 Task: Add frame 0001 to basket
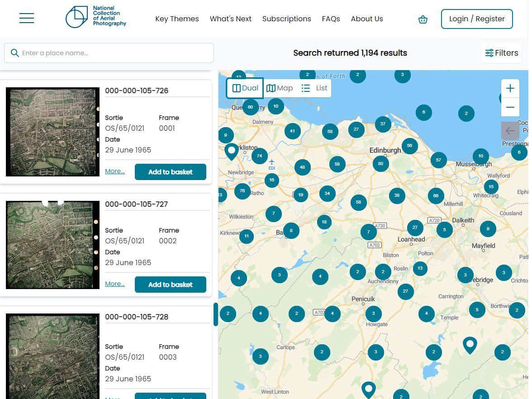click(x=170, y=172)
